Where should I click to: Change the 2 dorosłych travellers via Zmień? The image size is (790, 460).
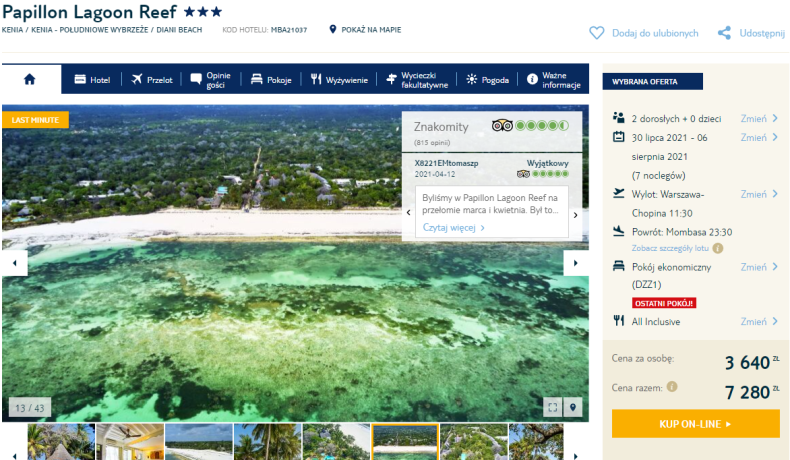click(759, 118)
